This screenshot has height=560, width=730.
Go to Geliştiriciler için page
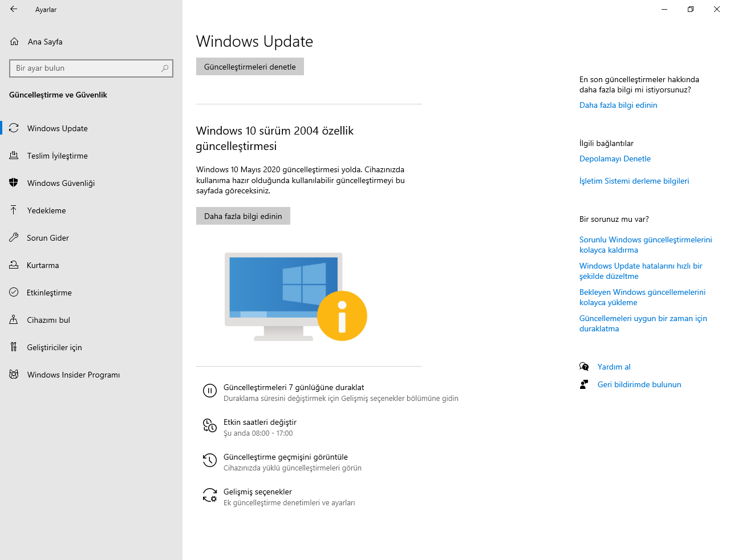(91, 347)
